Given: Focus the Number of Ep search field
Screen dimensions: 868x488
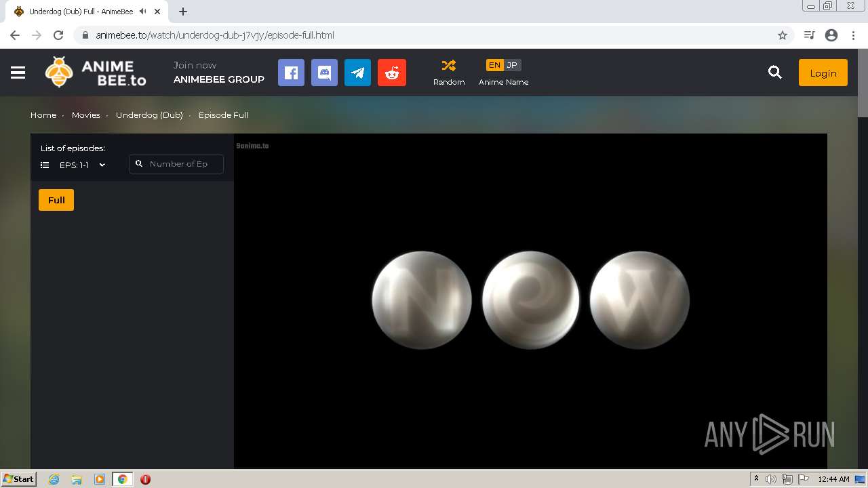Looking at the screenshot, I should [176, 164].
